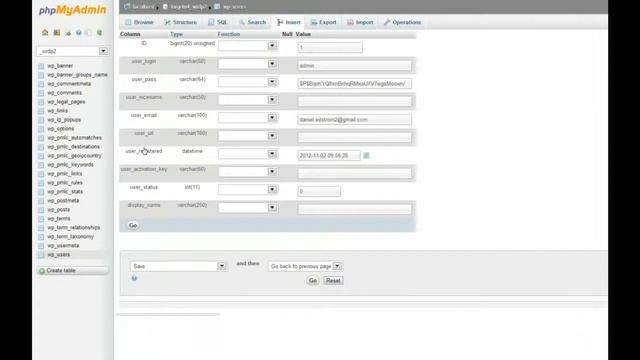Click the green reload navigation icon
This screenshot has width=640, height=360.
[x=99, y=33]
